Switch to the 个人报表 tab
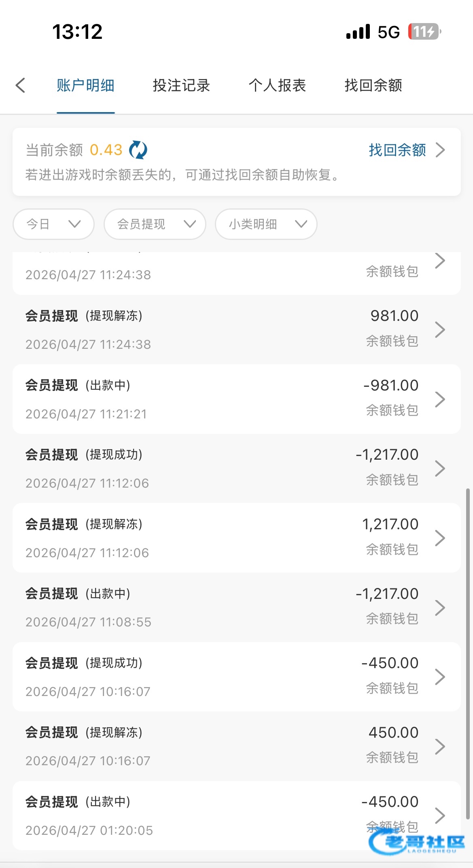The width and height of the screenshot is (473, 868). (277, 85)
